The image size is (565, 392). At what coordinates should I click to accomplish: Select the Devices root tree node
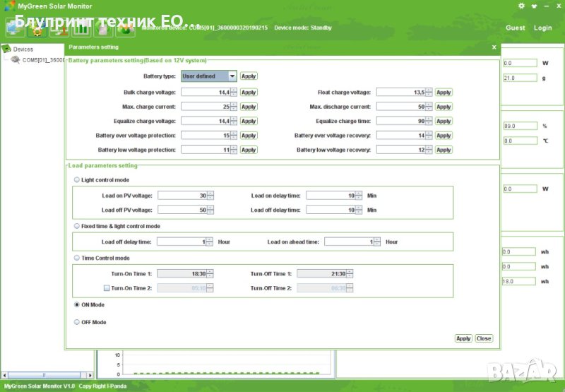click(23, 49)
